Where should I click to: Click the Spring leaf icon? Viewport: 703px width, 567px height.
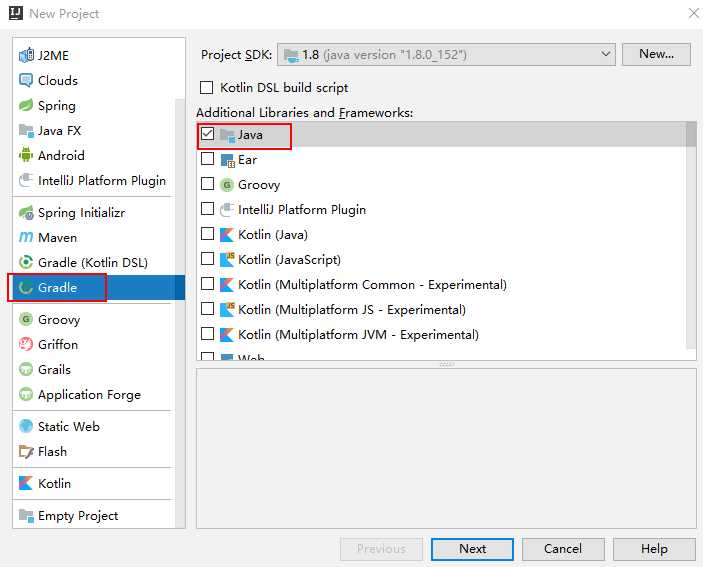click(26, 105)
